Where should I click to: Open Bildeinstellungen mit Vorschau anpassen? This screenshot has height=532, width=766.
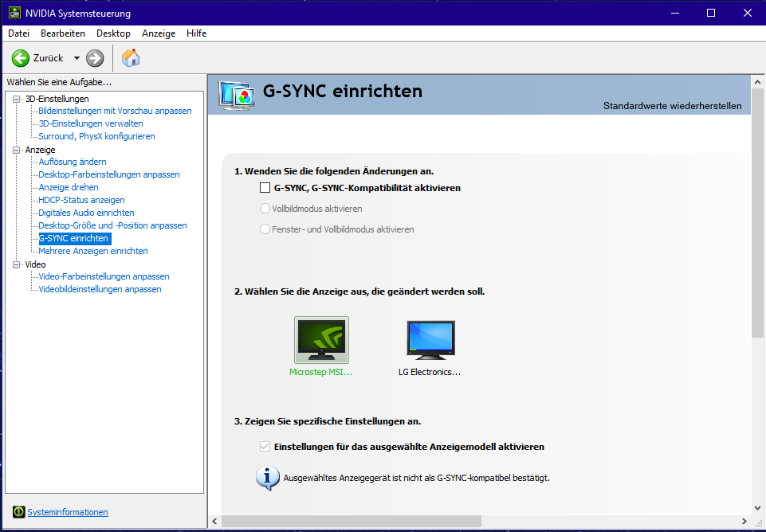pyautogui.click(x=116, y=111)
